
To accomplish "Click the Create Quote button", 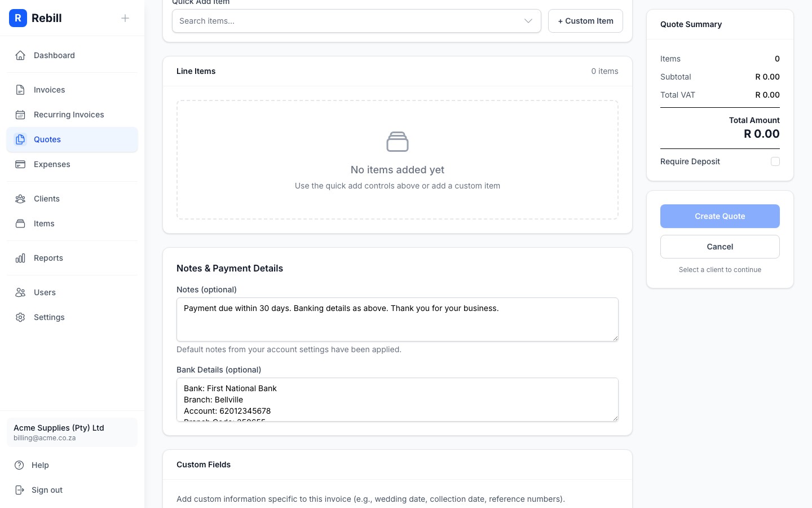I will click(720, 216).
